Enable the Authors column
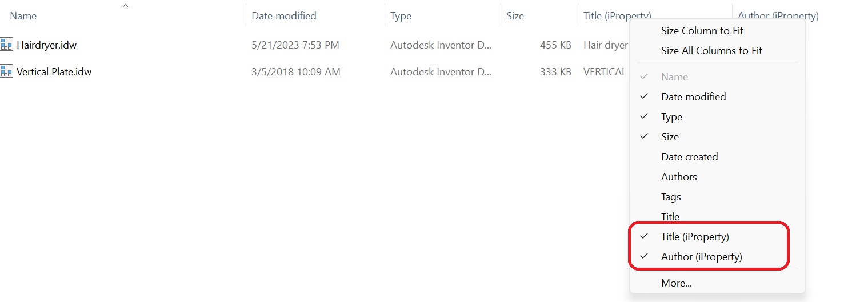This screenshot has height=302, width=868. coord(679,177)
